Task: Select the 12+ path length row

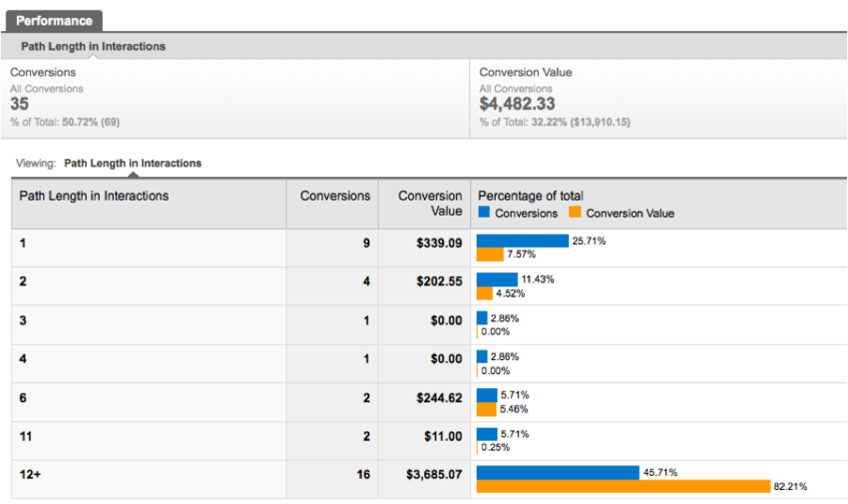Action: point(30,475)
